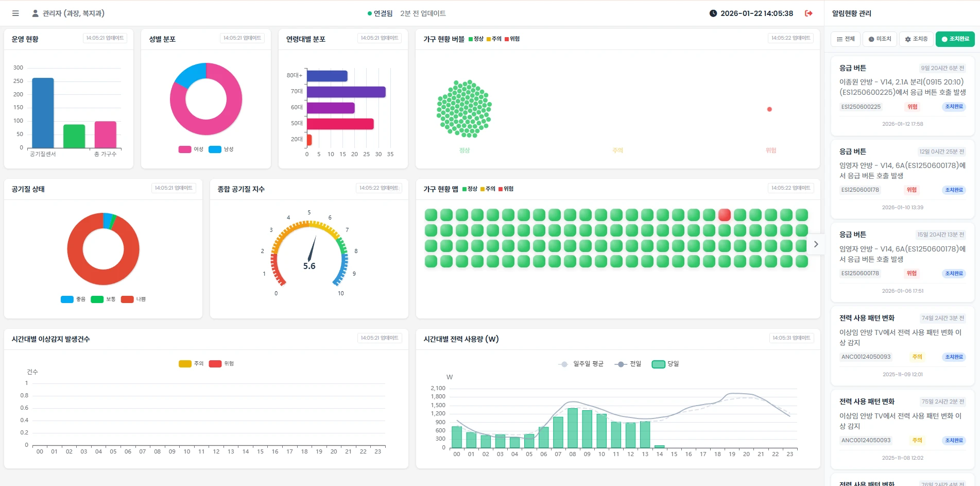Click the clock icon beside the timestamp

[x=713, y=13]
